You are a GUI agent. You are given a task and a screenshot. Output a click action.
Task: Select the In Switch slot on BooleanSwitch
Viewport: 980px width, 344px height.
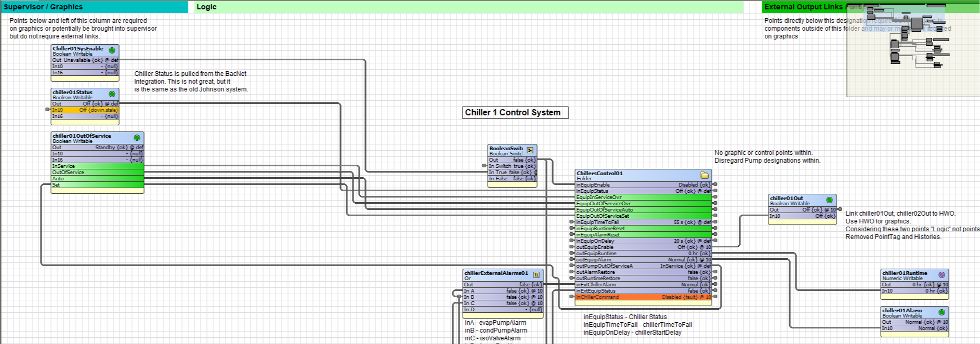click(512, 166)
